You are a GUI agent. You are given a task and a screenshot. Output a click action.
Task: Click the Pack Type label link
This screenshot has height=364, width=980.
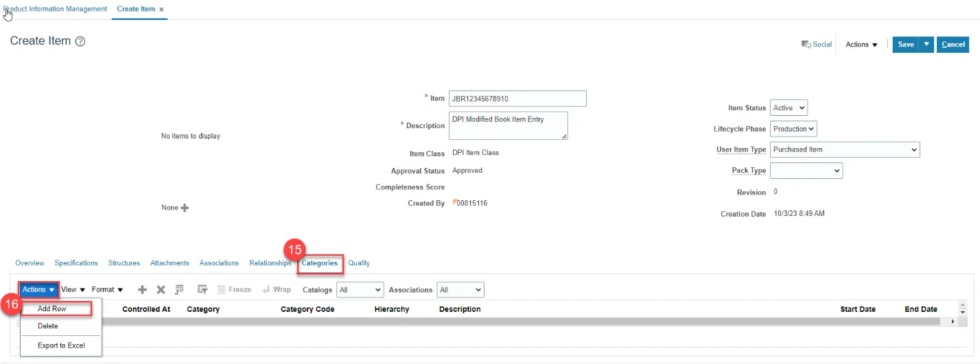[x=749, y=171]
